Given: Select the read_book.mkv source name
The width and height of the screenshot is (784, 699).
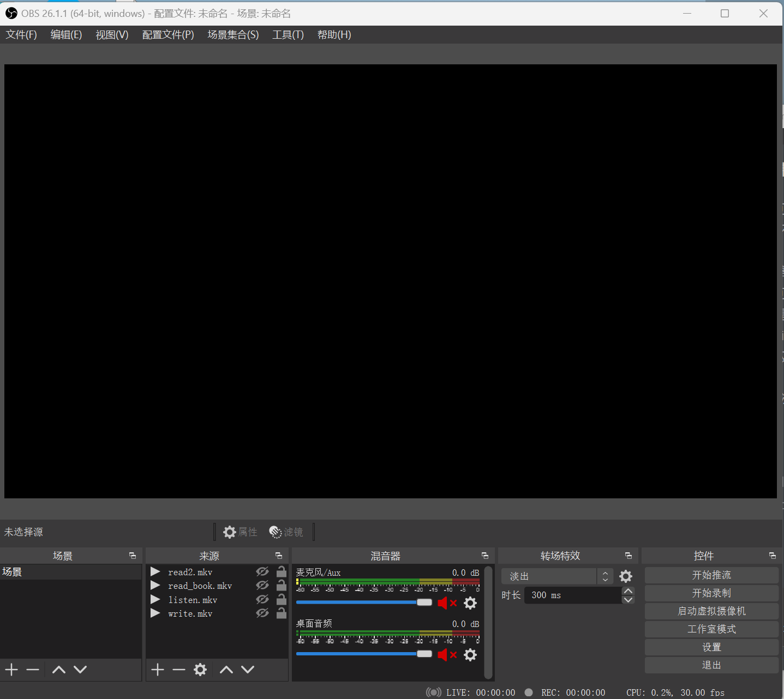Looking at the screenshot, I should [200, 586].
